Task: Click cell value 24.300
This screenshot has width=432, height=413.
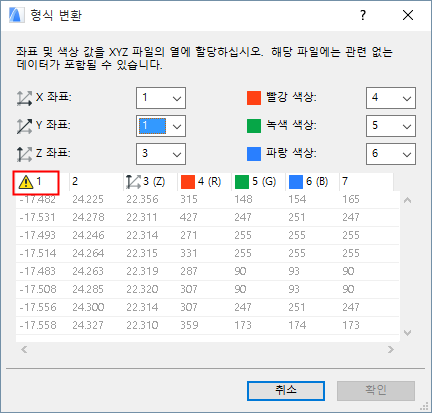Action: point(88,307)
